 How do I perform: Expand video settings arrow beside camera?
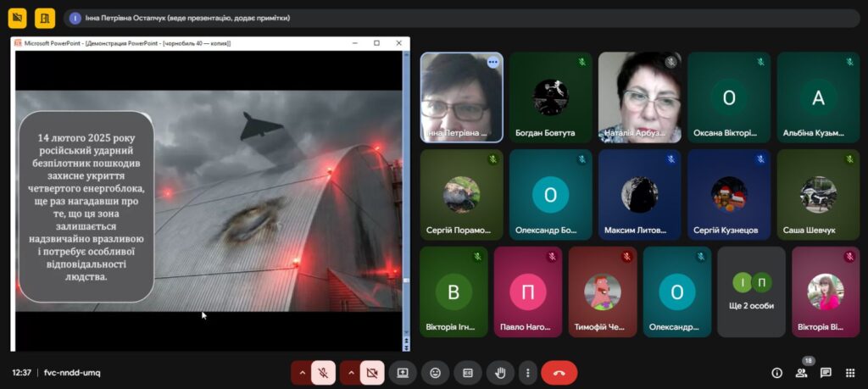[349, 372]
